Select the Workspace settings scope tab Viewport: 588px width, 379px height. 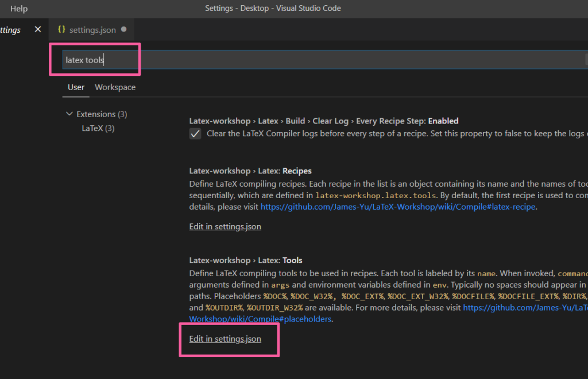pyautogui.click(x=115, y=87)
